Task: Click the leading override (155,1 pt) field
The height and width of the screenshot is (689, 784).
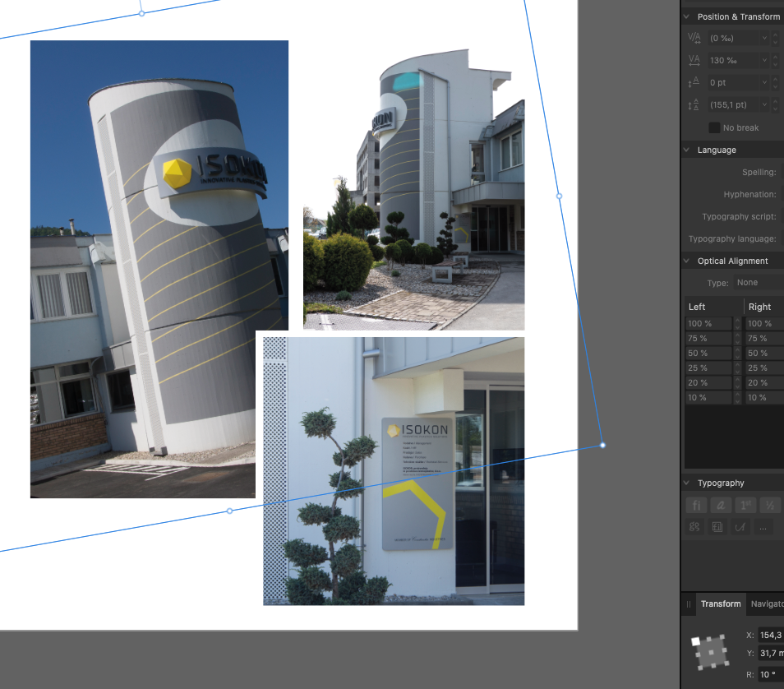Action: tap(733, 104)
